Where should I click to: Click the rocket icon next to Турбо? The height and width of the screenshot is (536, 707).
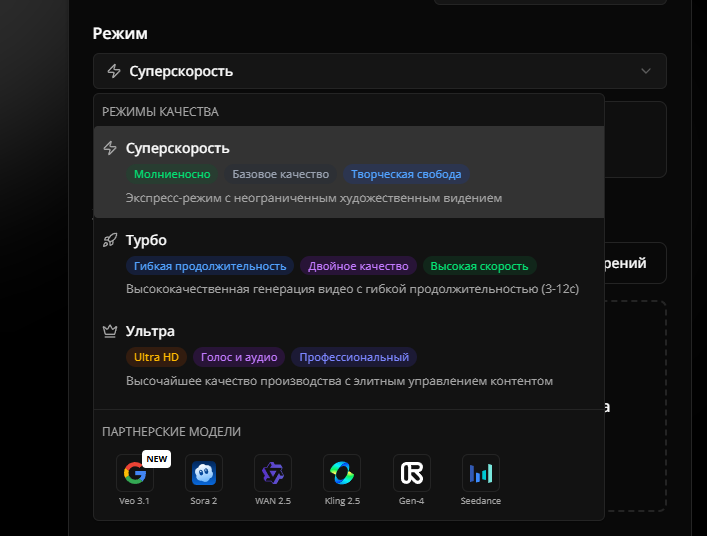111,240
